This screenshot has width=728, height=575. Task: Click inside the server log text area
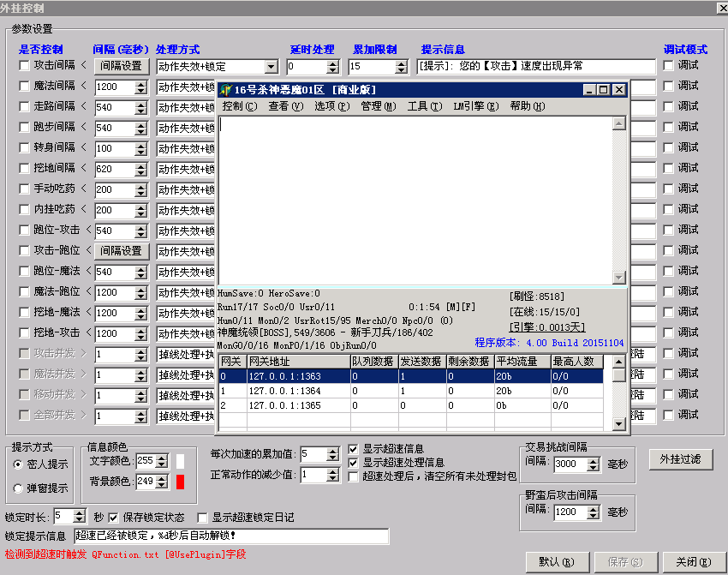click(415, 201)
